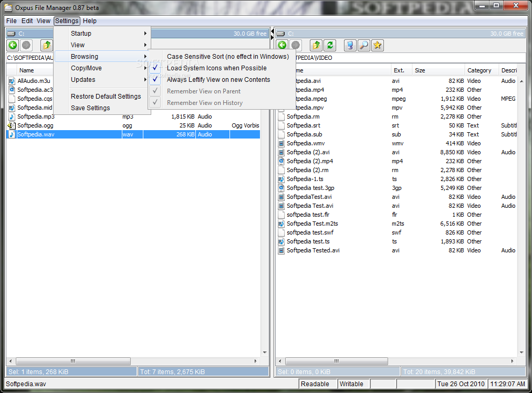Click the right pane magnifier search icon
532x393 pixels.
pos(364,45)
